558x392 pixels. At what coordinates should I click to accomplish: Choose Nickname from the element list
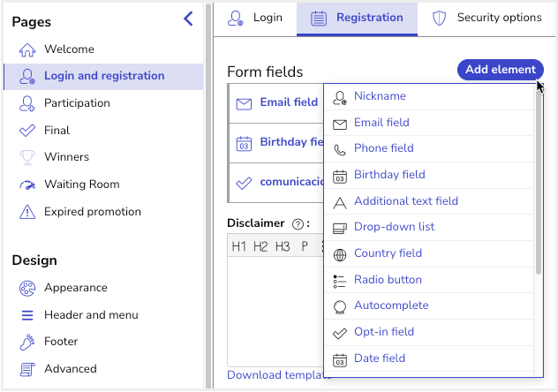point(380,96)
